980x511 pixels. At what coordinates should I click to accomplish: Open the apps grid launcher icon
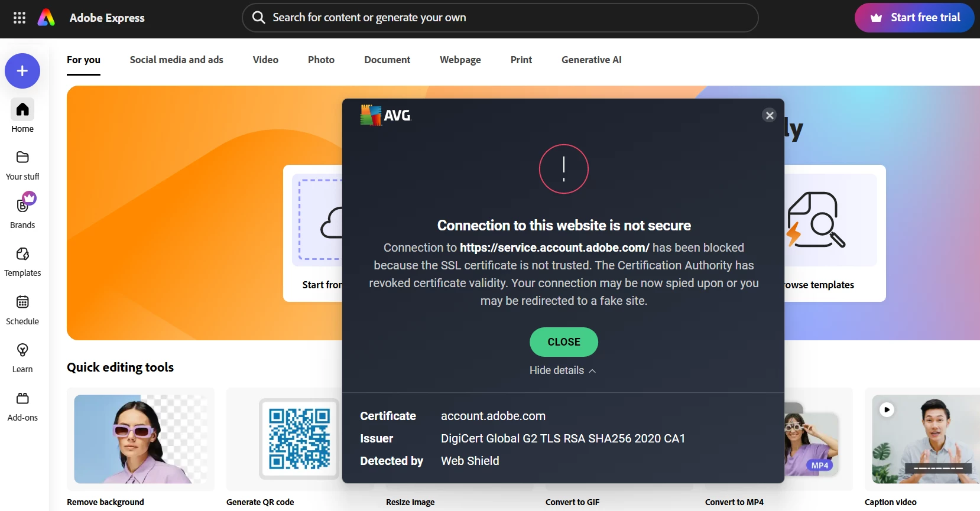click(20, 18)
